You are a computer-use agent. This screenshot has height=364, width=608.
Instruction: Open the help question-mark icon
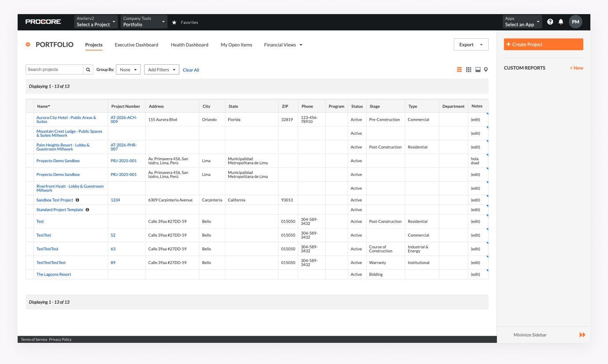pyautogui.click(x=550, y=21)
